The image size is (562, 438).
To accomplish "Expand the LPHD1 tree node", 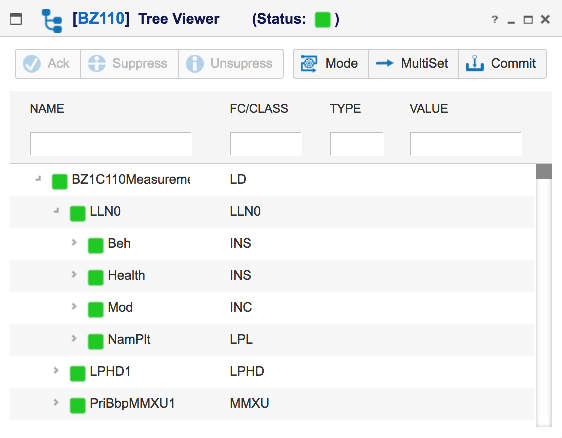I will point(56,370).
